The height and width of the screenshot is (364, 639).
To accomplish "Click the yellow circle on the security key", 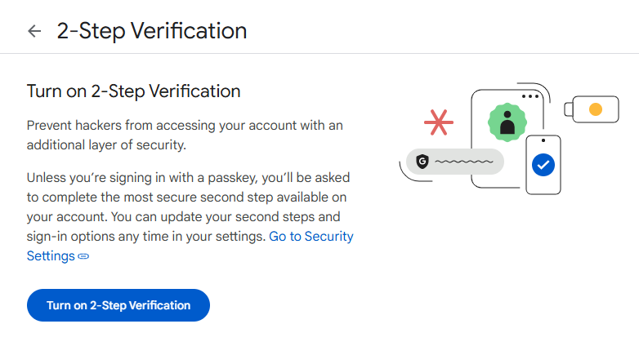I will (x=596, y=109).
